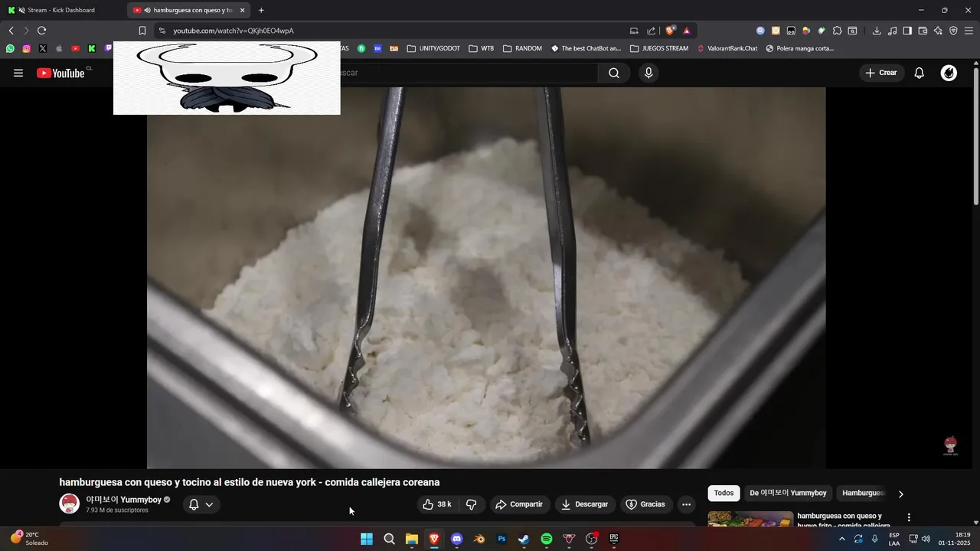Open ValorantRank.Chat bookmark
980x551 pixels.
[727, 48]
